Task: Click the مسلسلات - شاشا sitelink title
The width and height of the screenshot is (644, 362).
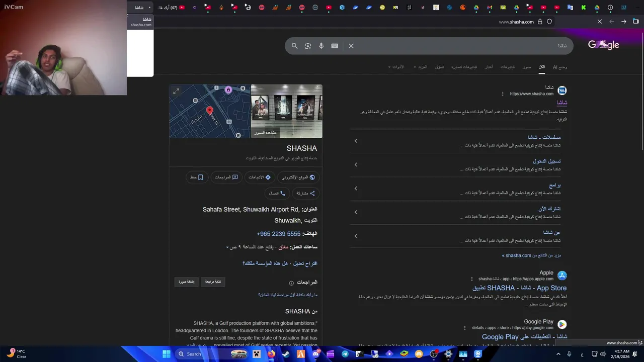Action: pyautogui.click(x=544, y=137)
